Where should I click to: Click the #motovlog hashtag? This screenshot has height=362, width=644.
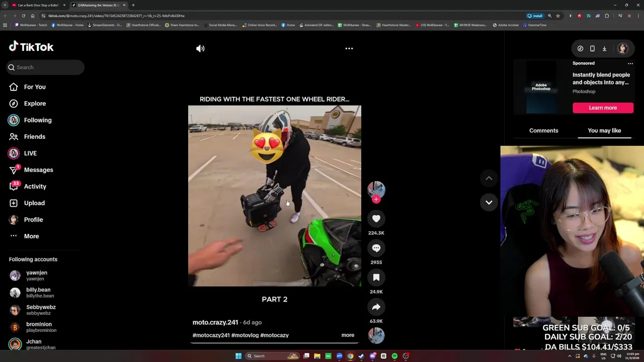(245, 335)
